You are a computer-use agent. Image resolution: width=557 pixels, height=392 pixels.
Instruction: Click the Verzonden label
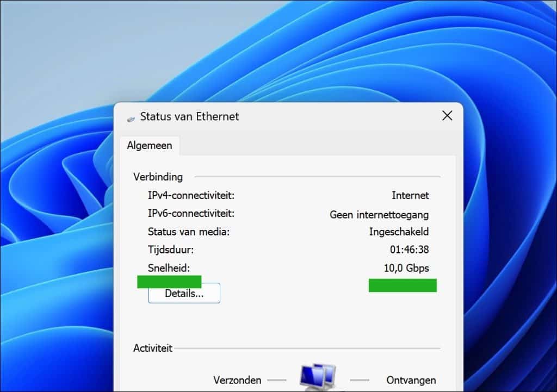point(238,380)
